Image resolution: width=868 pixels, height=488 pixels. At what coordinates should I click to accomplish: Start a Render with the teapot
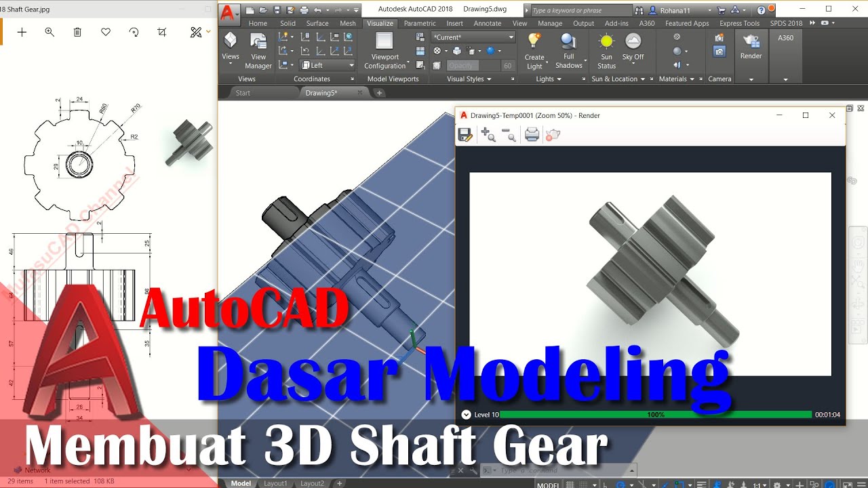751,46
